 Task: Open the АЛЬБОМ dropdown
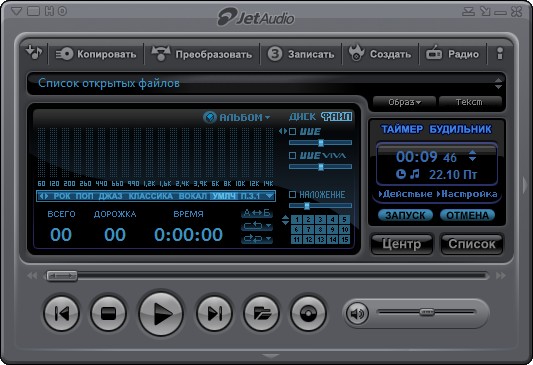click(244, 117)
